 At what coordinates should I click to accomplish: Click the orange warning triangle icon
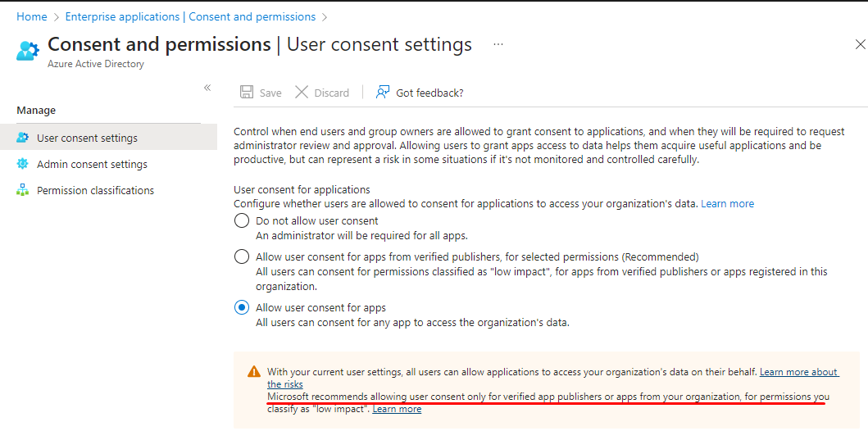click(253, 372)
